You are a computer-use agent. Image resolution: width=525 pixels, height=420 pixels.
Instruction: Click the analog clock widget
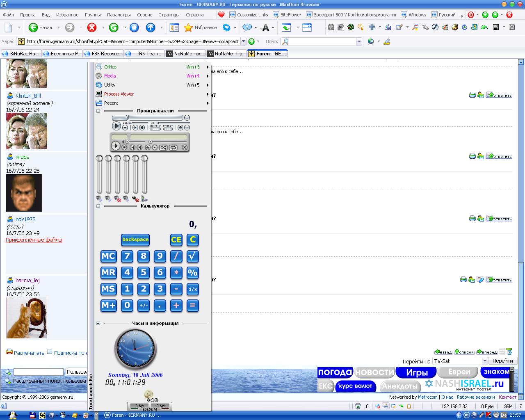click(135, 349)
